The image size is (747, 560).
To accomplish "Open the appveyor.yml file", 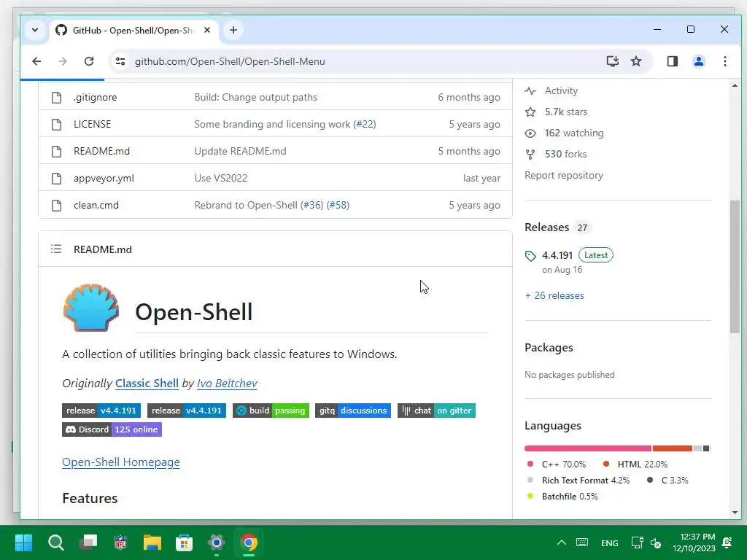I will point(104,178).
